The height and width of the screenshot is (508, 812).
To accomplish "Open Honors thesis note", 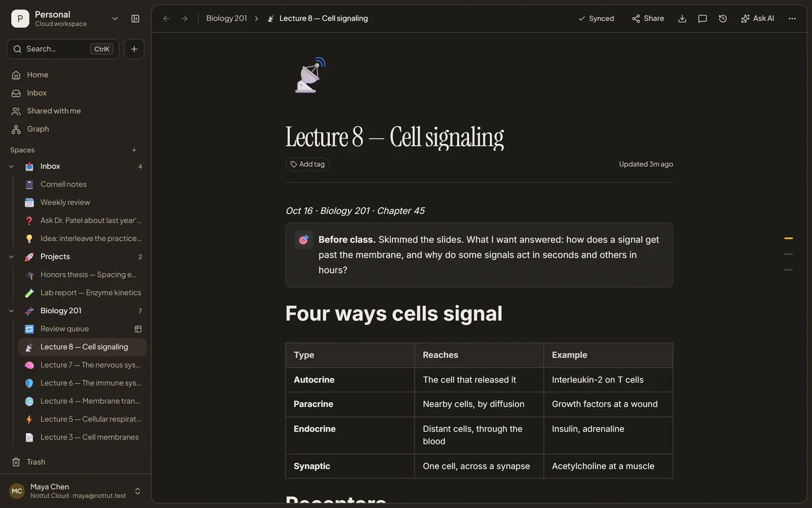I will click(82, 275).
